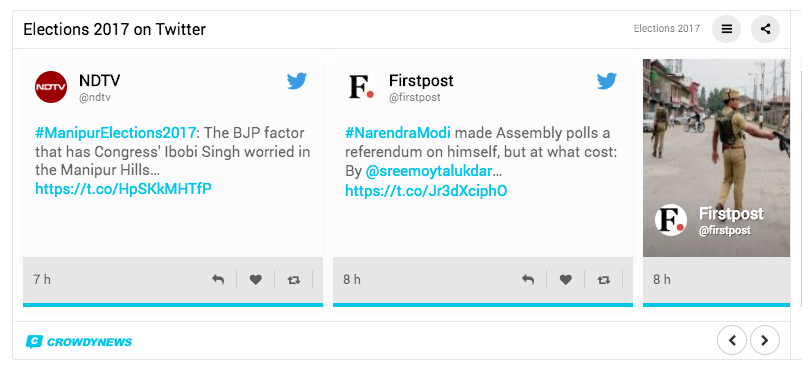Like the NDTV tweet with heart icon
Image resolution: width=802 pixels, height=367 pixels.
(x=256, y=280)
